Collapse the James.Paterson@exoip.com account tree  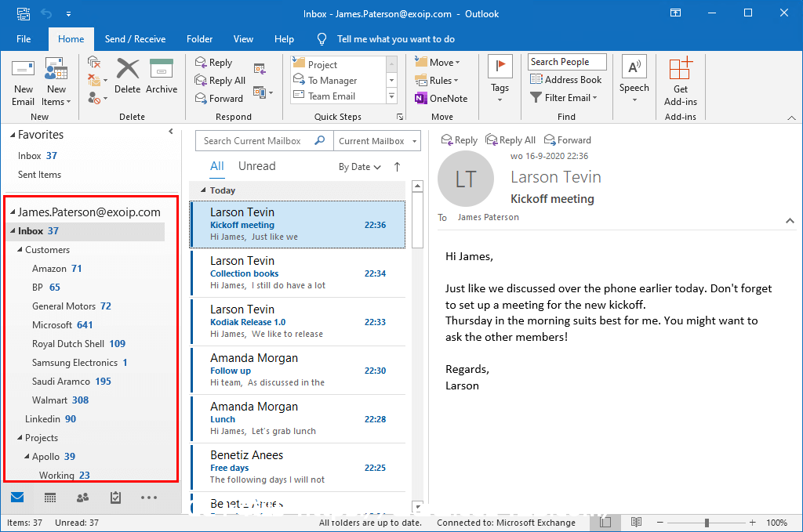(x=13, y=212)
